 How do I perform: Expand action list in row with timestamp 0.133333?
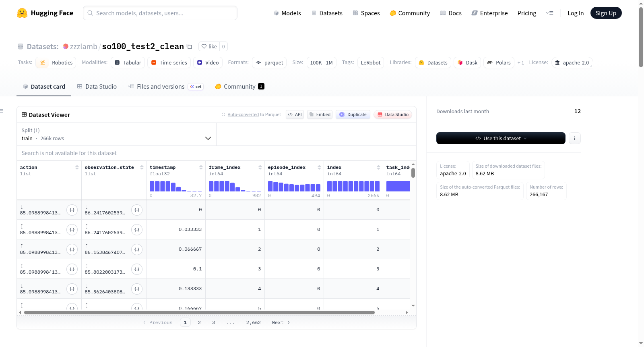tap(72, 289)
